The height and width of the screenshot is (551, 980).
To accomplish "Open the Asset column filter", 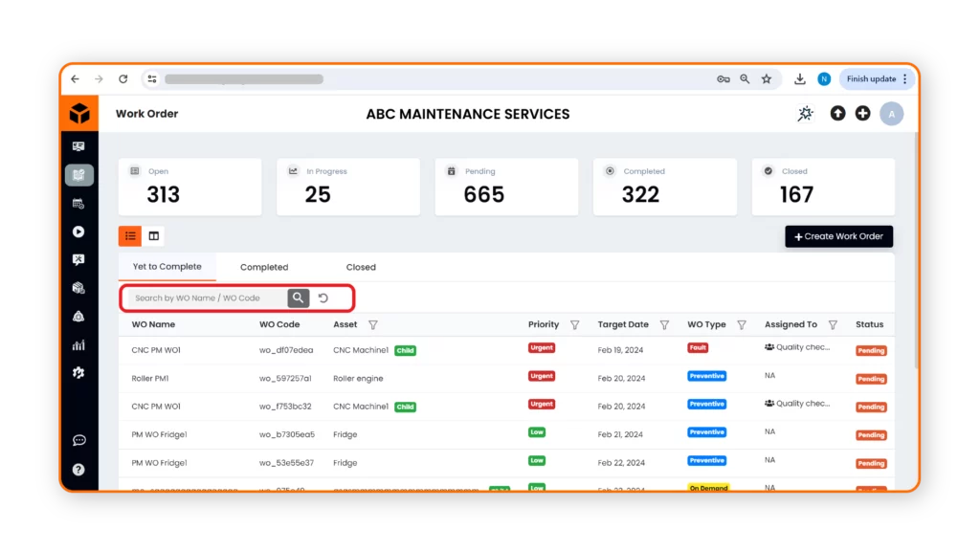I will (x=373, y=325).
